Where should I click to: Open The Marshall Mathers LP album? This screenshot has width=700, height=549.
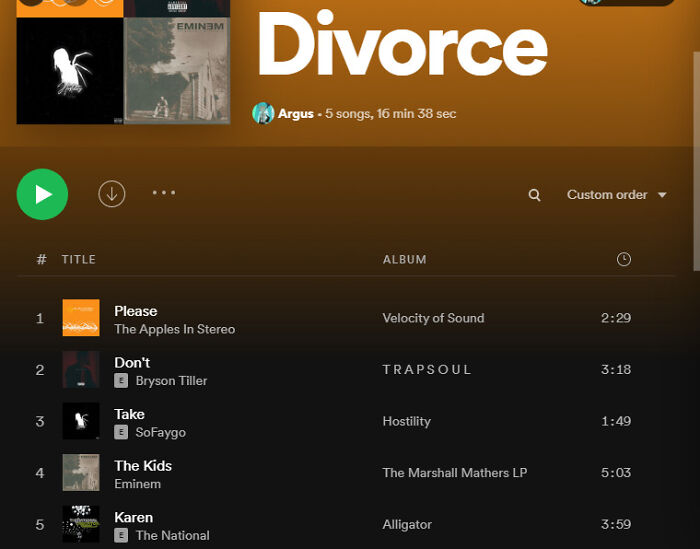coord(454,473)
